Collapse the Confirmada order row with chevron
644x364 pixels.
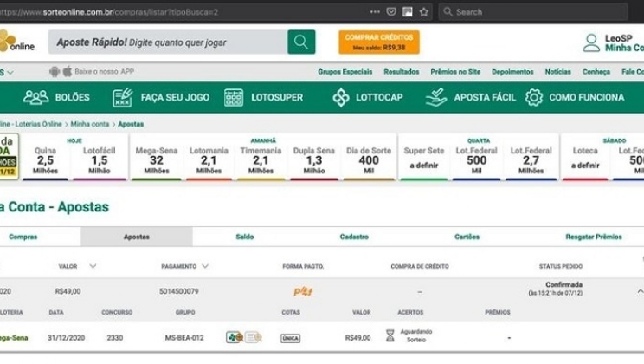click(640, 291)
